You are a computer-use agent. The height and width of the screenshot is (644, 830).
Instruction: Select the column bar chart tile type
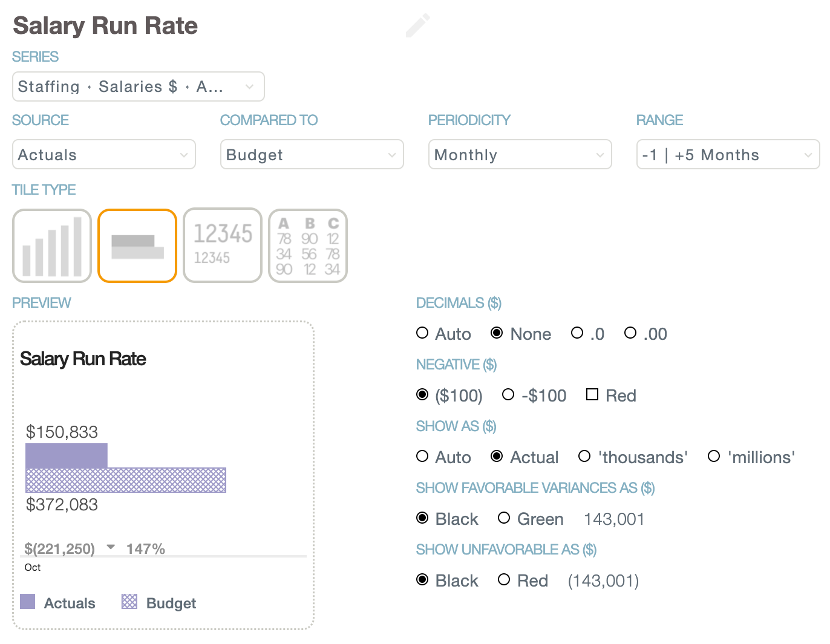pyautogui.click(x=52, y=246)
